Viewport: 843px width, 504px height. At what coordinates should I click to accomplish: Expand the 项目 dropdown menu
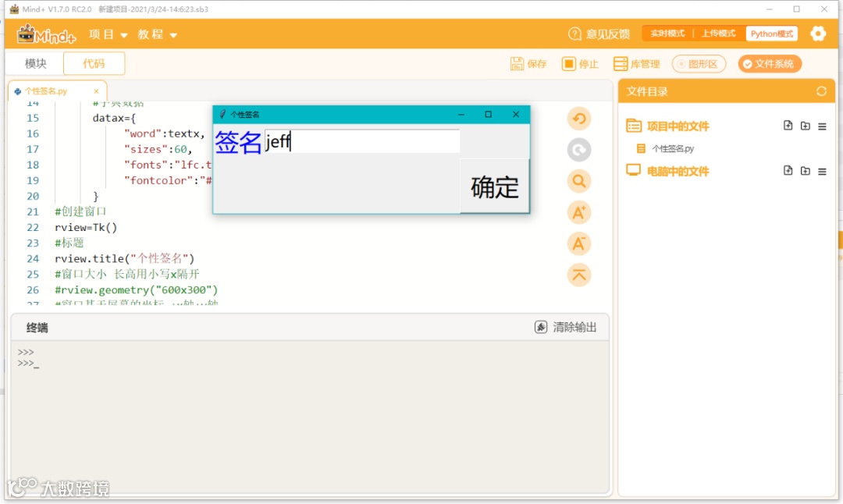click(x=108, y=34)
